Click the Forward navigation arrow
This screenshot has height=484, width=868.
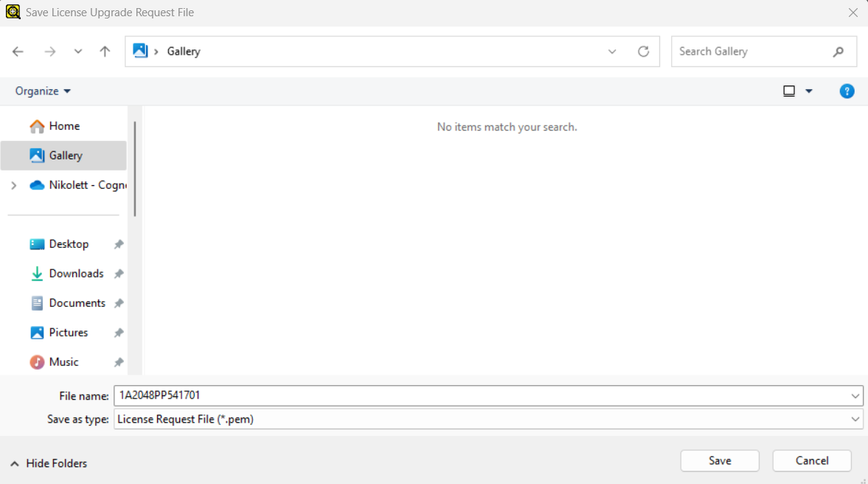click(x=50, y=52)
